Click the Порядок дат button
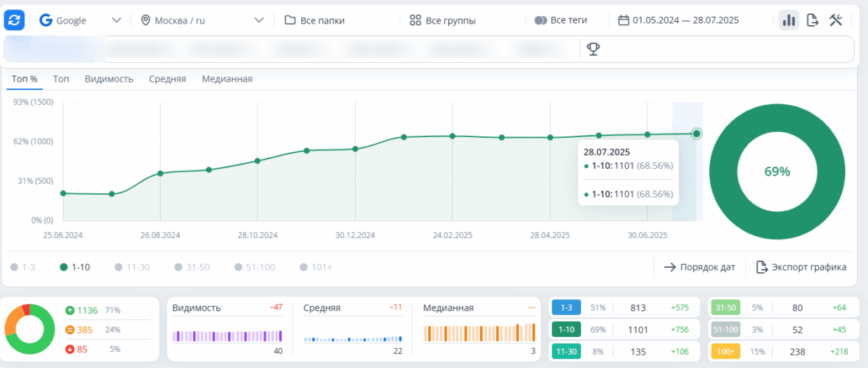This screenshot has width=868, height=368. click(699, 267)
